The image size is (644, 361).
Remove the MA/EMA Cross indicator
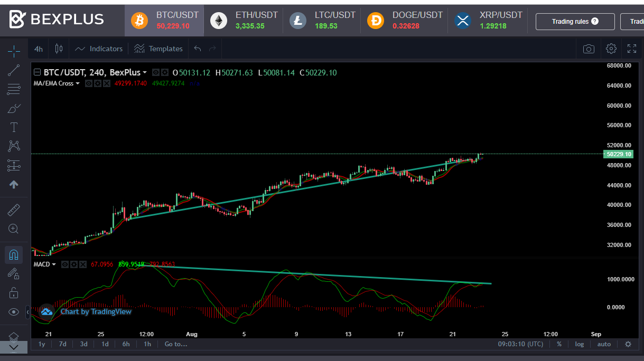(107, 83)
